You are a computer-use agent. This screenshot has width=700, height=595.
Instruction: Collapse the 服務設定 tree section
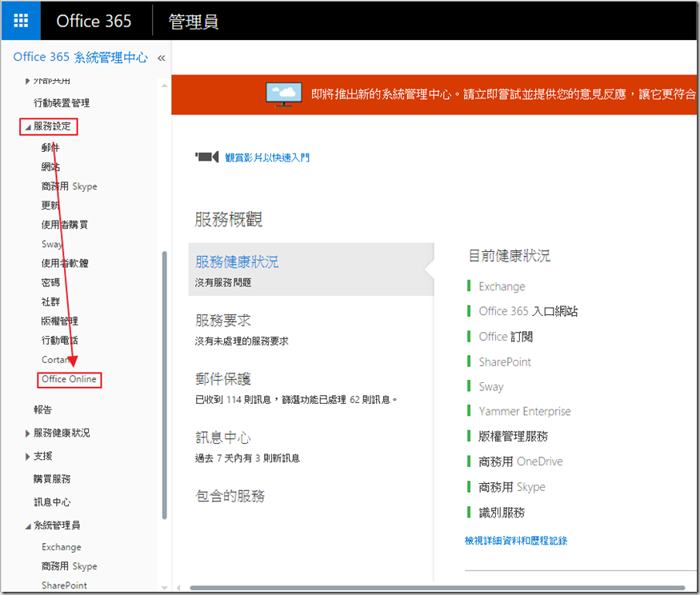click(28, 126)
